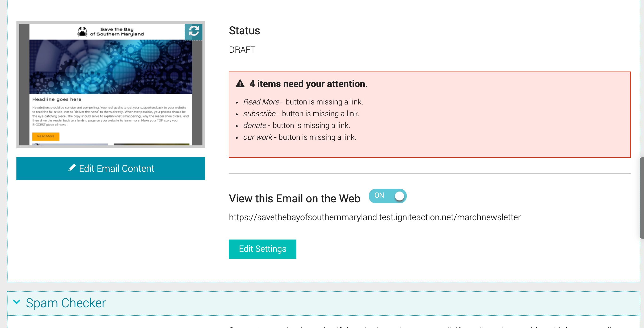
Task: Click the email preview thumbnail image
Action: [111, 85]
